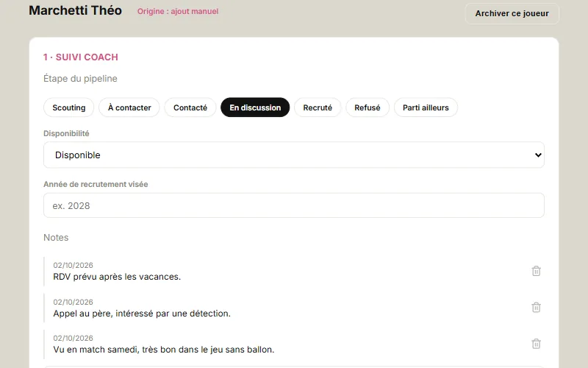The image size is (588, 368).
Task: Click the note 'Appel au père, intéressé par une détection.'
Action: point(142,314)
